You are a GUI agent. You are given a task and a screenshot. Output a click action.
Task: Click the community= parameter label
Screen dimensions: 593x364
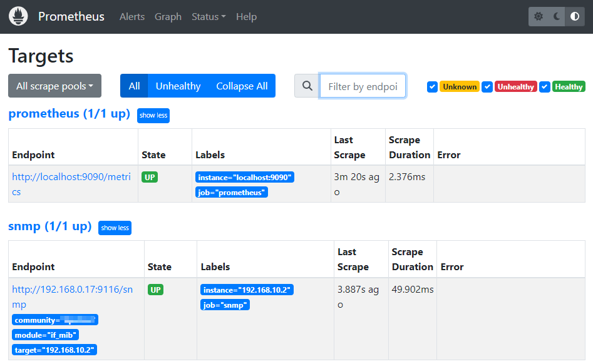pos(55,320)
